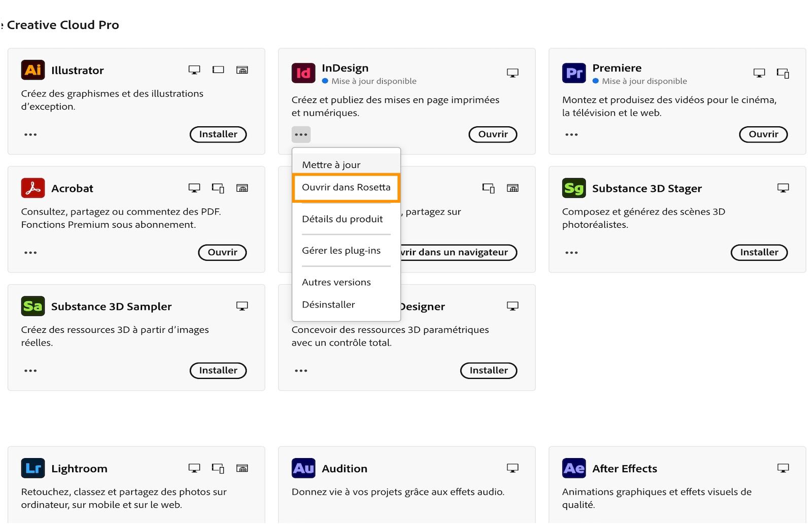Click Acrobat's mobile devices platform icon
The image size is (812, 524).
coord(218,188)
